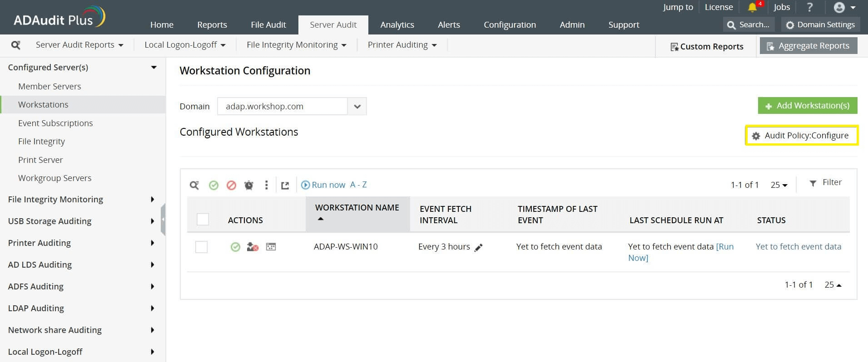868x362 pixels.
Task: Click the notification bell icon
Action: 752,7
